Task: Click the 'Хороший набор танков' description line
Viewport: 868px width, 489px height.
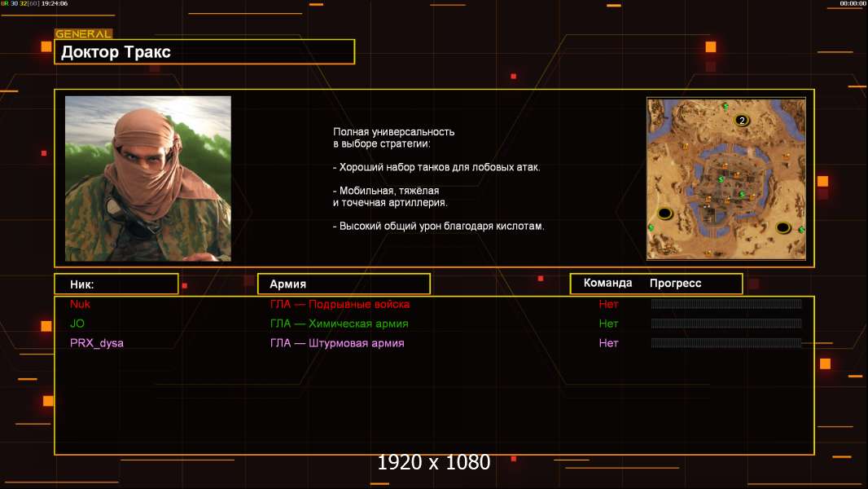Action: pos(436,167)
